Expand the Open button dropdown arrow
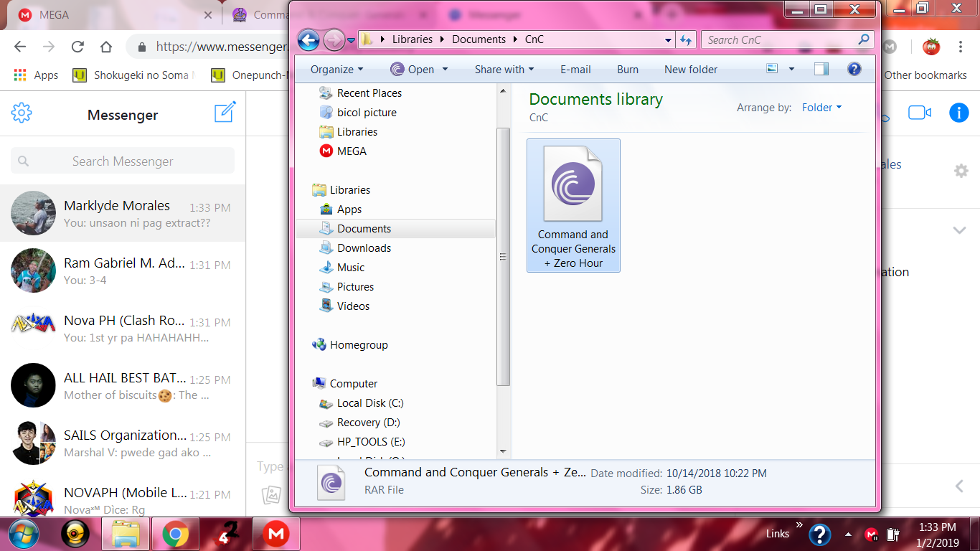This screenshot has width=980, height=551. (x=445, y=70)
